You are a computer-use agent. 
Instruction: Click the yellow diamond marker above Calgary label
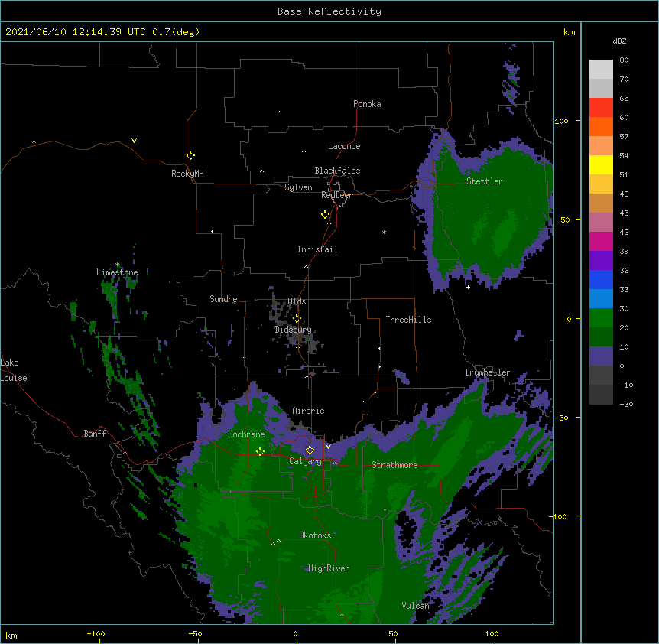pyautogui.click(x=310, y=450)
